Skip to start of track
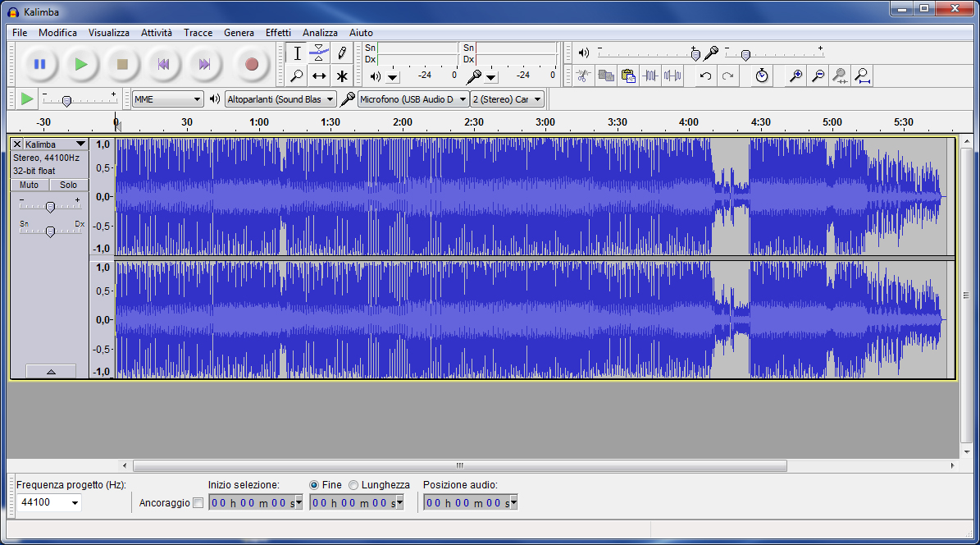Screen dimensions: 980x545 163,64
